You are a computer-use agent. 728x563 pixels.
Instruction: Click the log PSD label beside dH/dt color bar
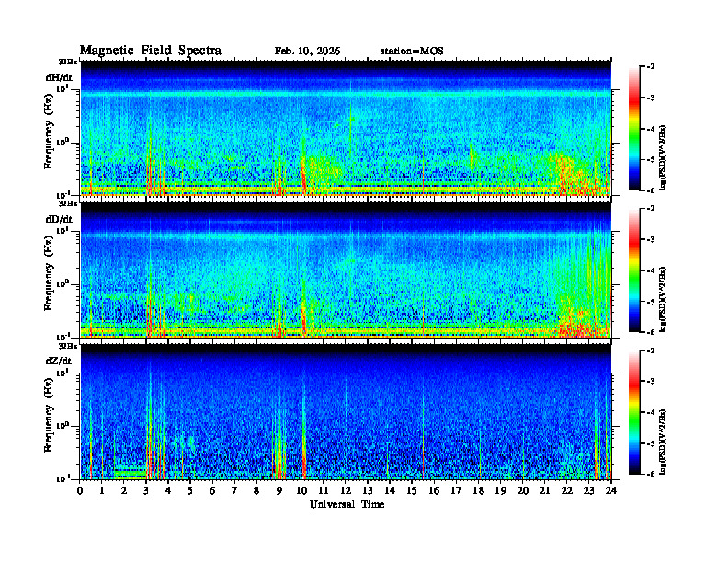664,157
